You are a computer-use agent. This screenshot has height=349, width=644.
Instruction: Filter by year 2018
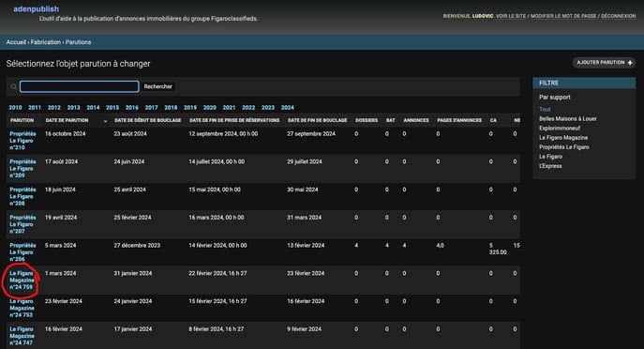tap(171, 107)
